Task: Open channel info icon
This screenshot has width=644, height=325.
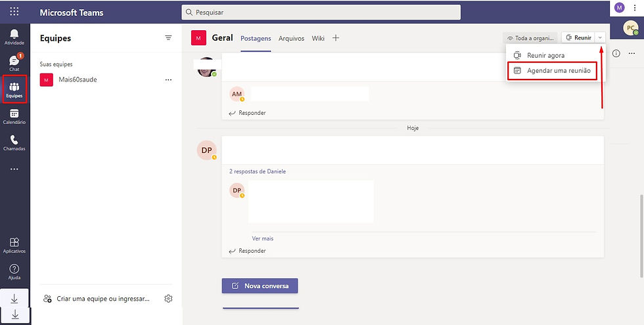Action: point(616,53)
